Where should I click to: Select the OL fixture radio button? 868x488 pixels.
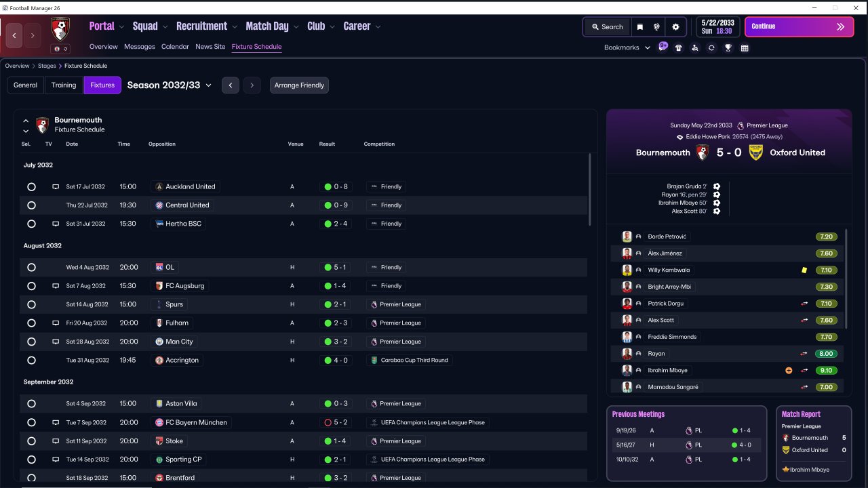coord(31,268)
